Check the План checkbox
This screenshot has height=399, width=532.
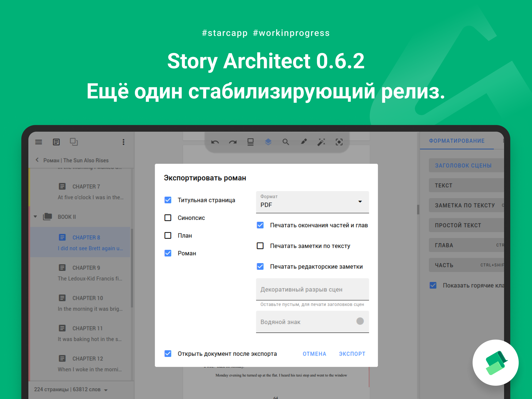(x=168, y=235)
